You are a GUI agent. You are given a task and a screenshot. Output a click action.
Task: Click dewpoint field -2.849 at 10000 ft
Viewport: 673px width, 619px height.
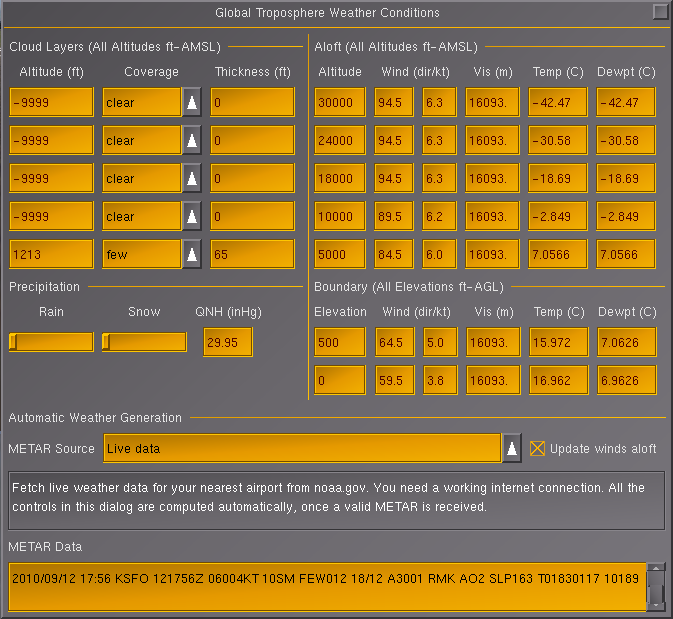click(626, 216)
